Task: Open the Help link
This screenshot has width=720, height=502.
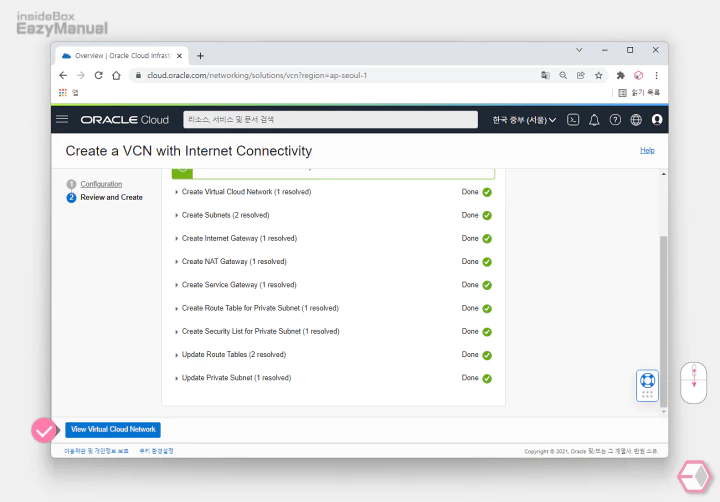Action: (x=647, y=150)
